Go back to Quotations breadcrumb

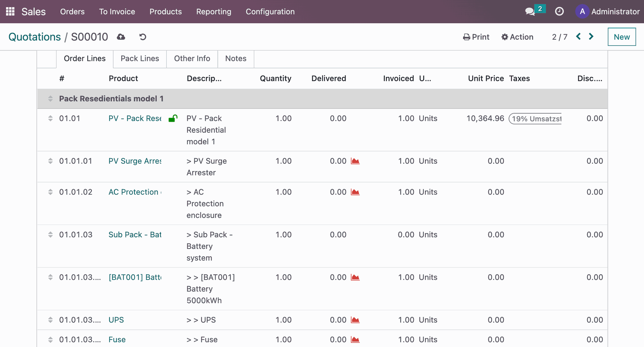click(x=35, y=37)
